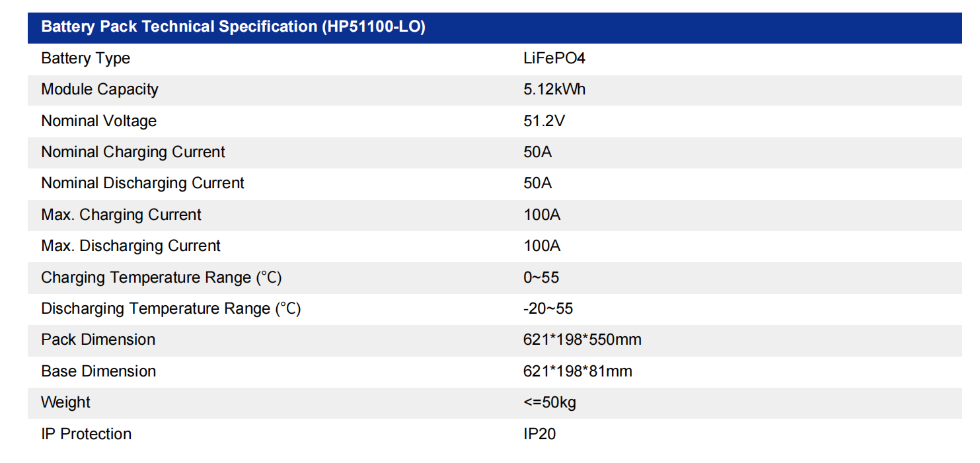980x463 pixels.
Task: Click the Max. Discharging Current 100A value
Action: click(541, 246)
